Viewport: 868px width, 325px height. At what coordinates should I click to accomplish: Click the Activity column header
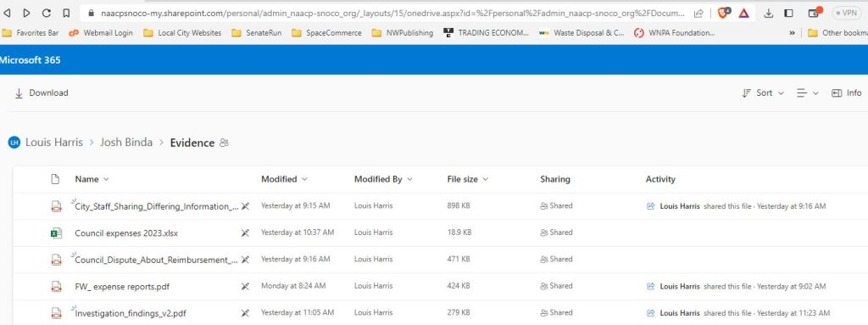(660, 179)
